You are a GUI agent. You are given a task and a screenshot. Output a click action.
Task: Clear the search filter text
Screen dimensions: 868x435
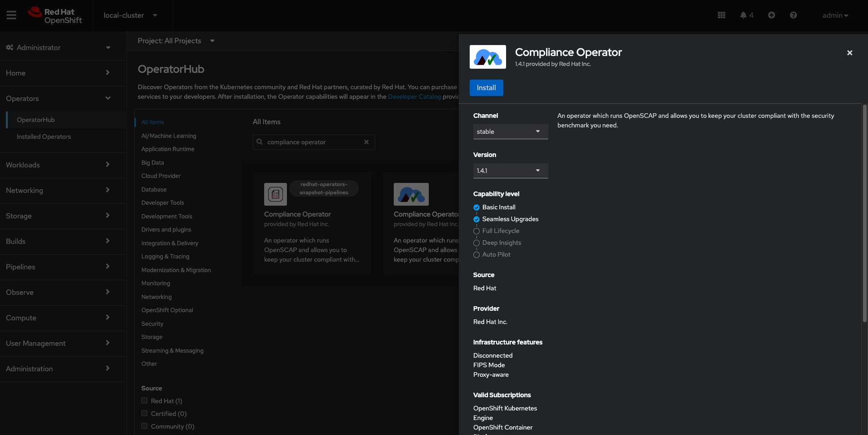point(366,142)
